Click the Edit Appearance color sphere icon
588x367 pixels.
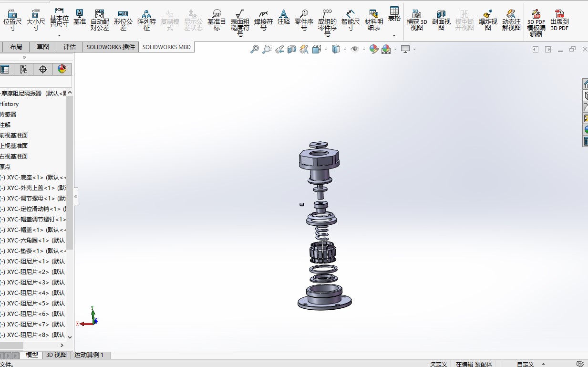point(374,49)
